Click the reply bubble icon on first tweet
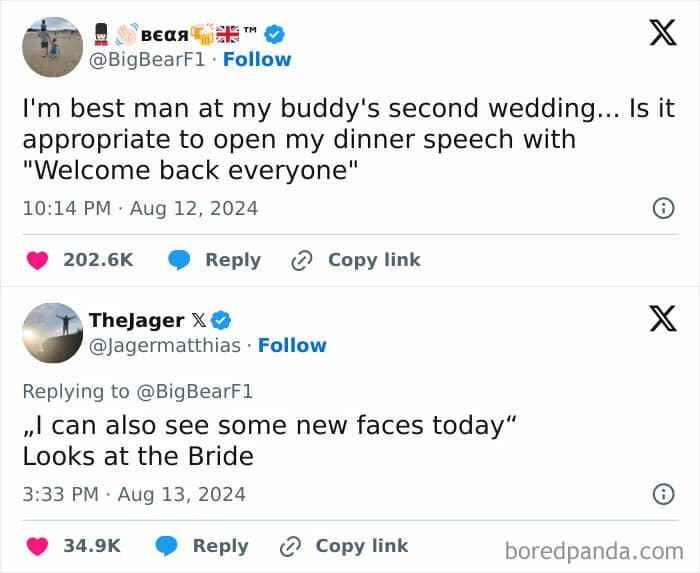 [180, 260]
